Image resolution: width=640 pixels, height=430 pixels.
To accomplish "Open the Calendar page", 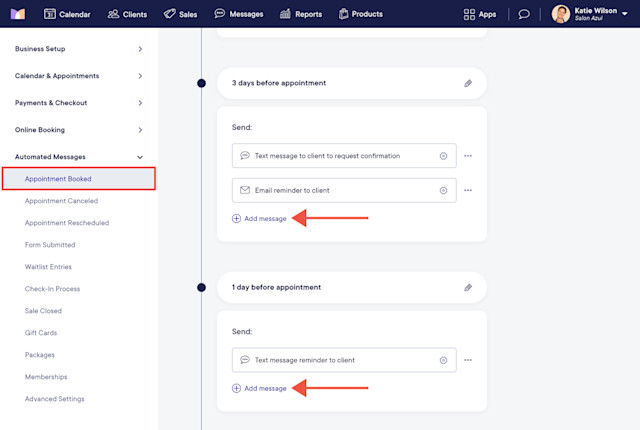I will point(67,14).
